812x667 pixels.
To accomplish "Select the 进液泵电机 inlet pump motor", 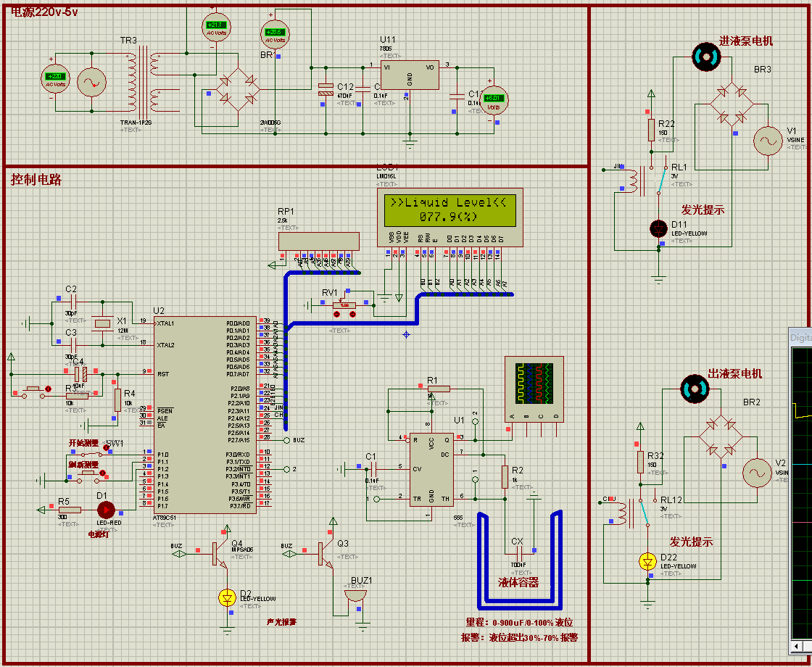I will click(x=706, y=57).
